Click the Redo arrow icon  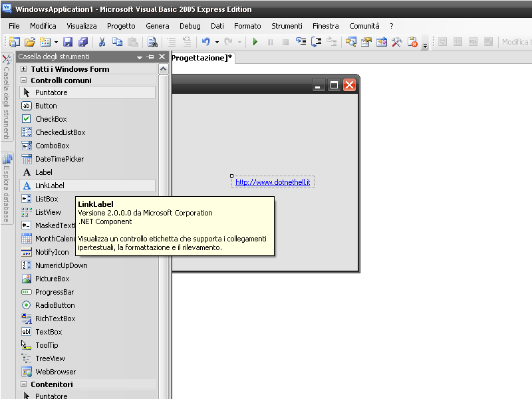pos(229,42)
